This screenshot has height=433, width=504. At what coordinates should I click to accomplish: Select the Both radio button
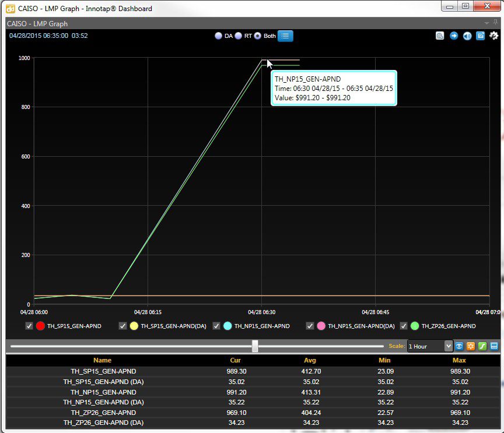coord(257,36)
